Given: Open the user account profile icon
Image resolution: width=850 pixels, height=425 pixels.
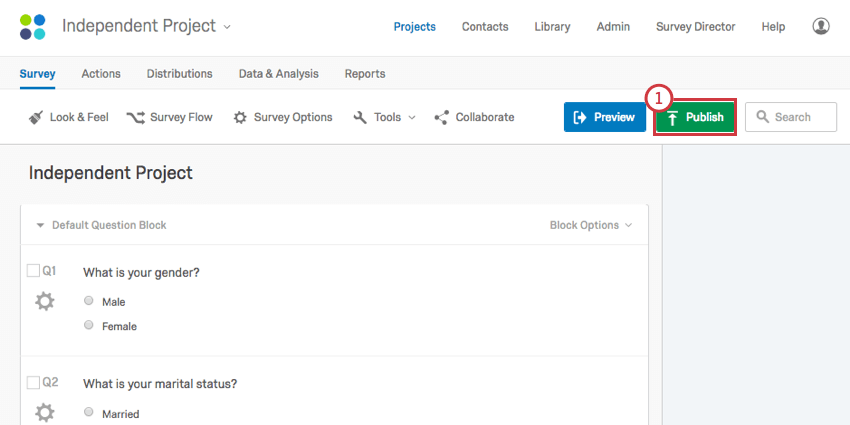Looking at the screenshot, I should tap(821, 27).
